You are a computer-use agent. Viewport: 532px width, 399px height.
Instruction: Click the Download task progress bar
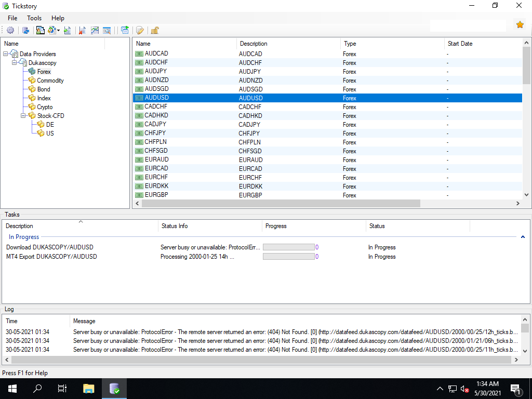click(x=289, y=247)
